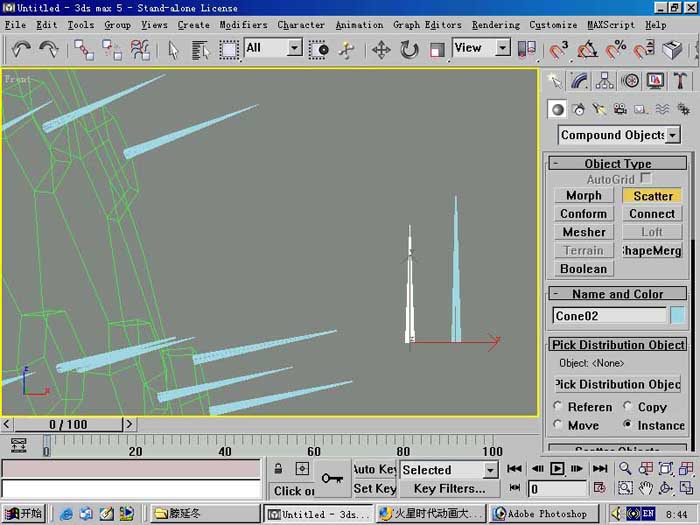The height and width of the screenshot is (525, 700).
Task: Click the Morph compound object button
Action: [x=583, y=196]
